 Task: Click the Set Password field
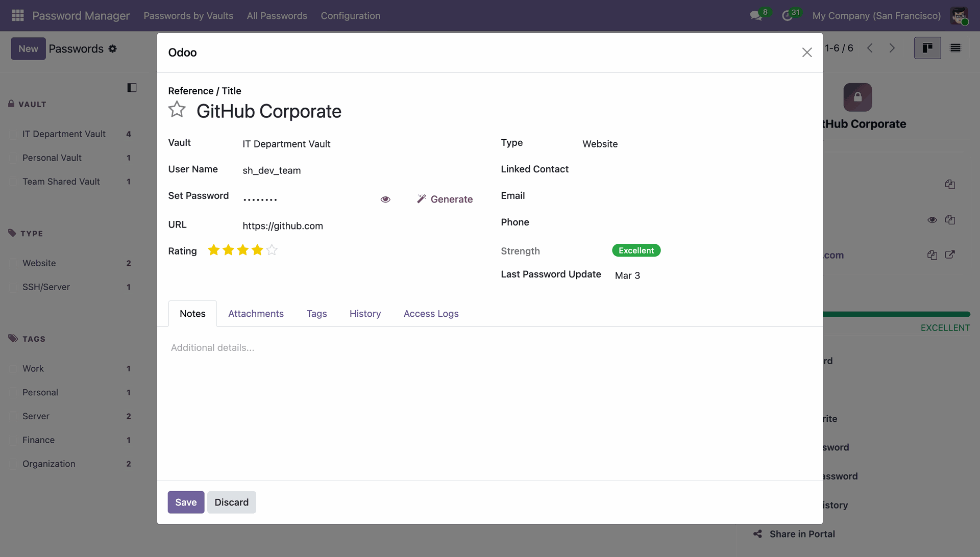pos(308,199)
